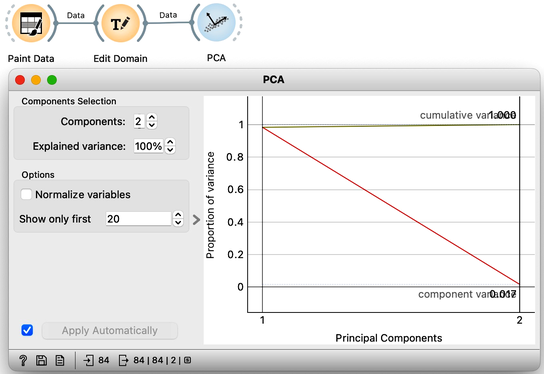This screenshot has height=374, width=544.
Task: Decrease the Explained variance with down arrow
Action: click(x=170, y=150)
